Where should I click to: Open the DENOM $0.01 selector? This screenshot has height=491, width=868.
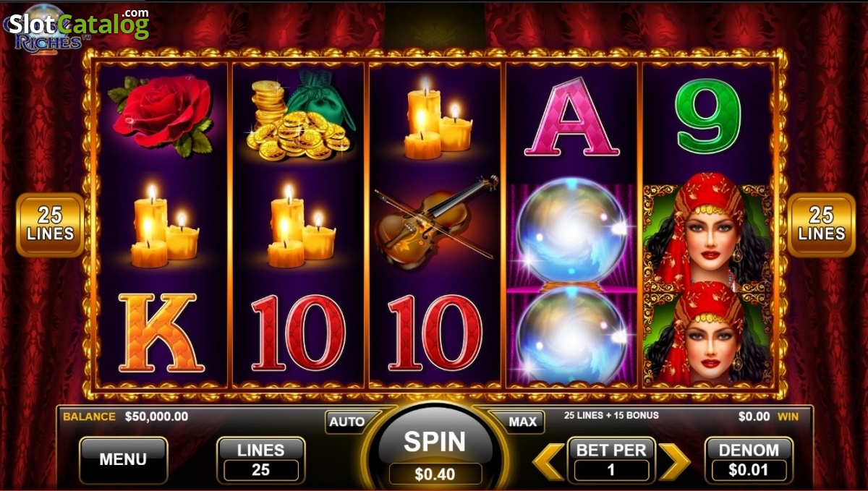(x=749, y=460)
